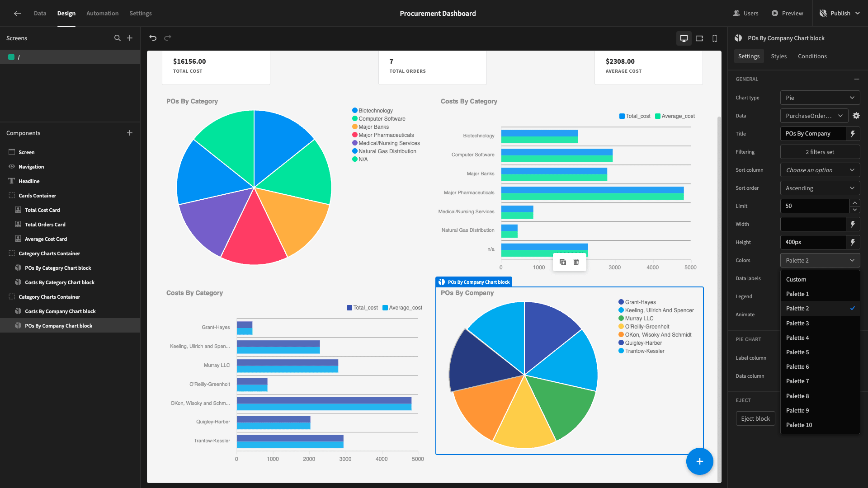Click the Height input field
Viewport: 868px width, 488px height.
[813, 242]
